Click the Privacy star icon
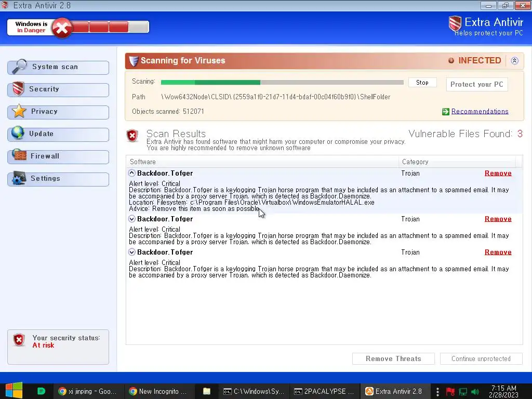This screenshot has height=399, width=532. coord(19,111)
